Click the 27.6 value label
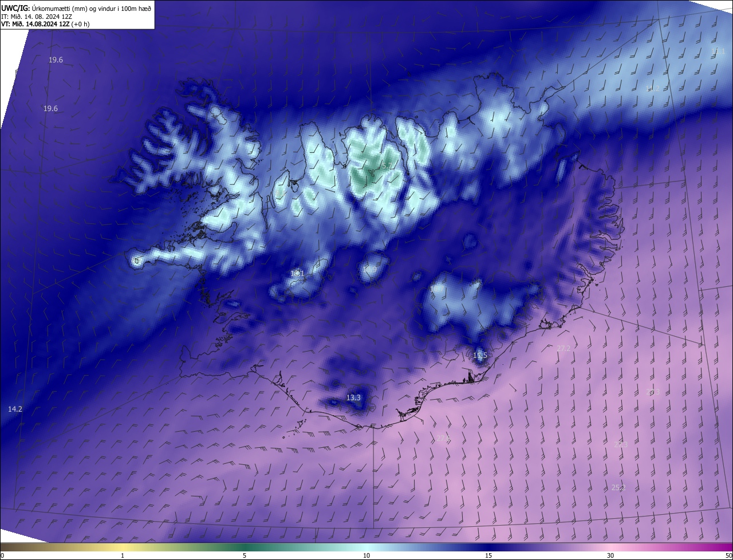The image size is (733, 560). point(444,439)
